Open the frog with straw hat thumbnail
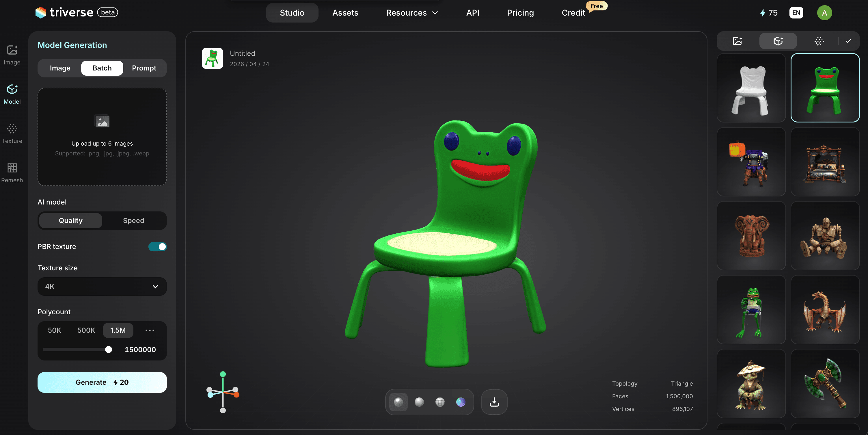Viewport: 868px width, 435px height. click(x=751, y=384)
